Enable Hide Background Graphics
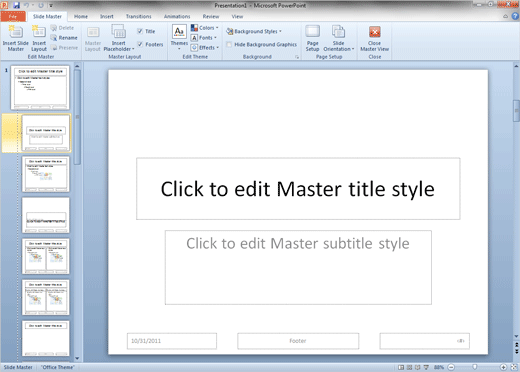Image resolution: width=520 pixels, height=372 pixels. 229,44
